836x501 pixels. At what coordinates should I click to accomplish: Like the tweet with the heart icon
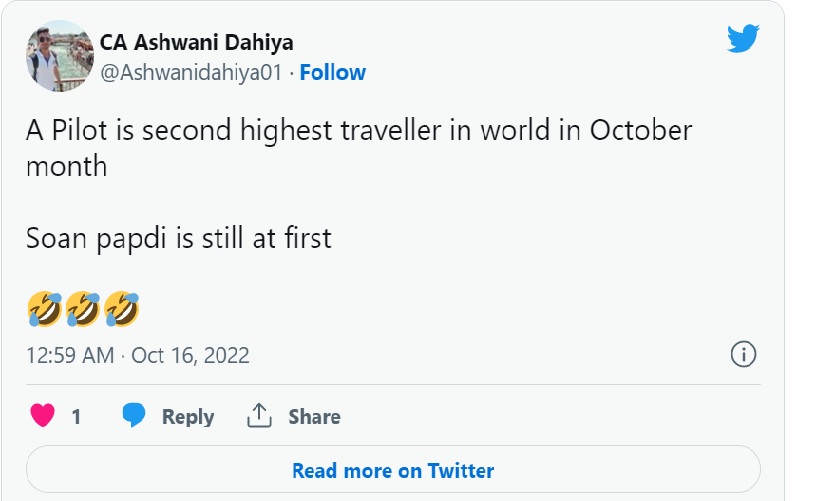coord(43,416)
